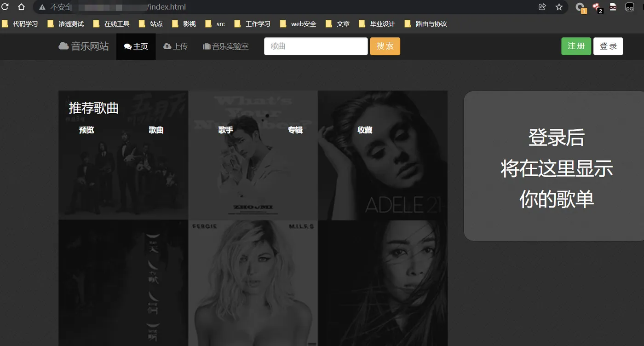644x346 pixels.
Task: Select the 专辑 column header
Action: pos(295,130)
